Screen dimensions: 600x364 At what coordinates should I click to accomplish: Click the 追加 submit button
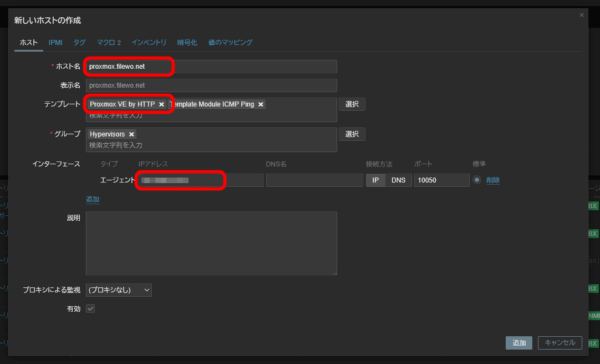pyautogui.click(x=519, y=343)
